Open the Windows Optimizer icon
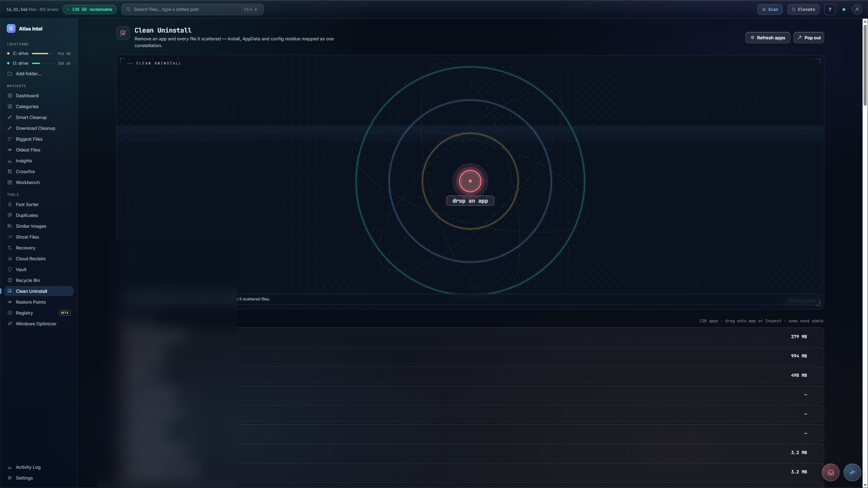868x488 pixels. tap(10, 324)
